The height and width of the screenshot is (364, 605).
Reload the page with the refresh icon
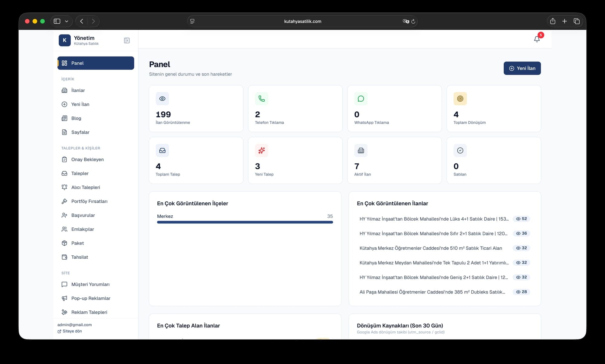(x=413, y=21)
